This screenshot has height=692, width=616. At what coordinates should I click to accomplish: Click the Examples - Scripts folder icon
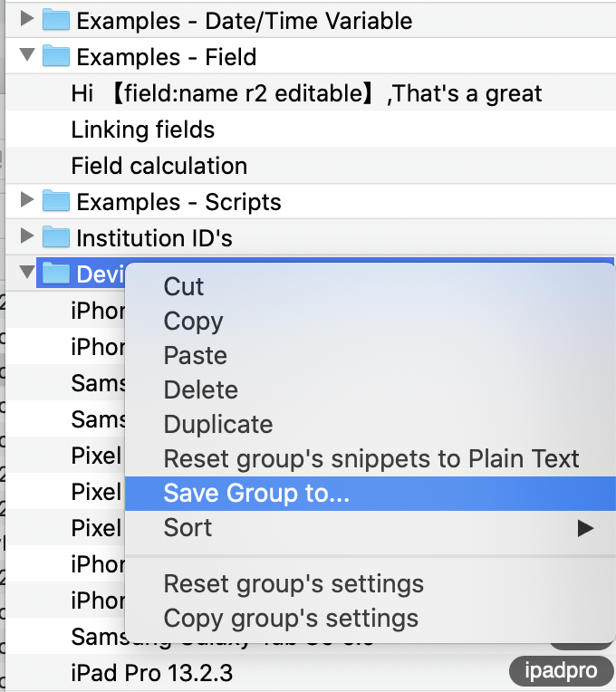56,201
